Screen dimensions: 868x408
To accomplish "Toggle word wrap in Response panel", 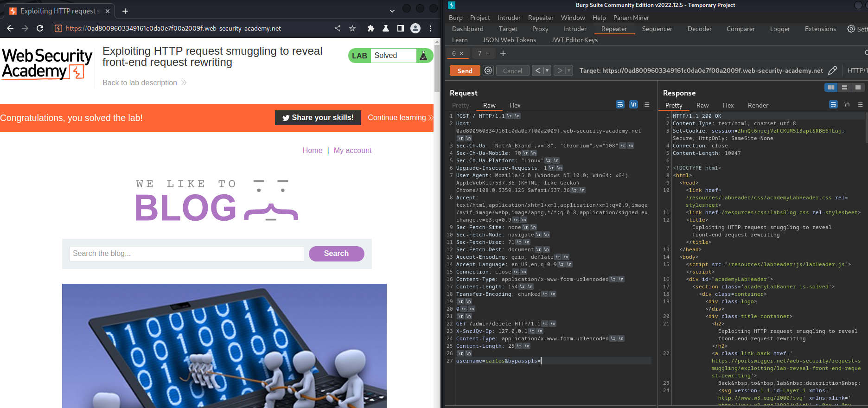I will coord(833,105).
